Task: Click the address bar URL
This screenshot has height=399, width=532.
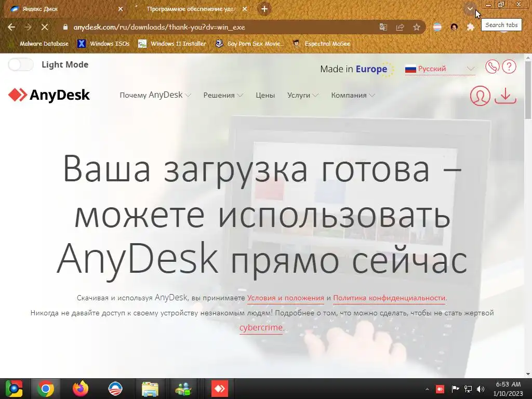Action: pyautogui.click(x=159, y=27)
